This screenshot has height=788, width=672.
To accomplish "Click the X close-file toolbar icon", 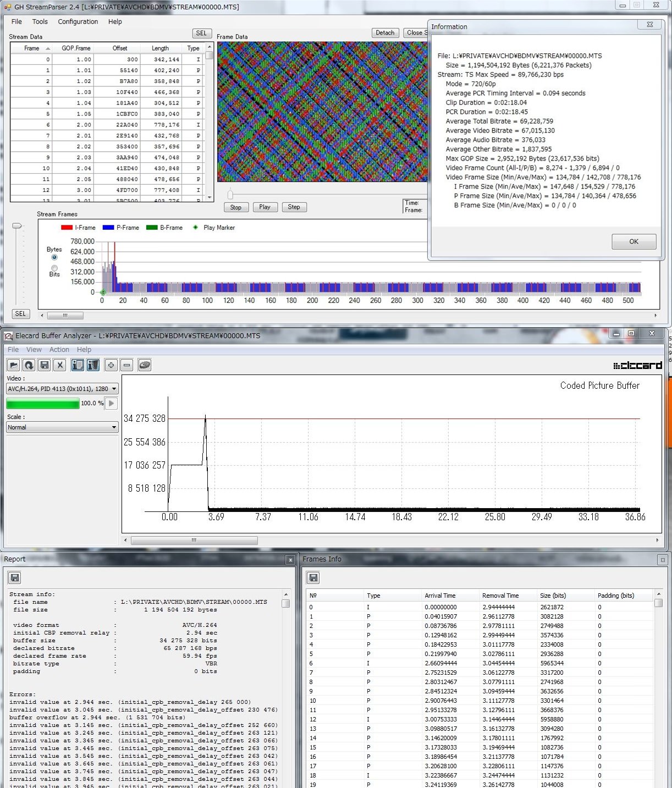I will 60,365.
